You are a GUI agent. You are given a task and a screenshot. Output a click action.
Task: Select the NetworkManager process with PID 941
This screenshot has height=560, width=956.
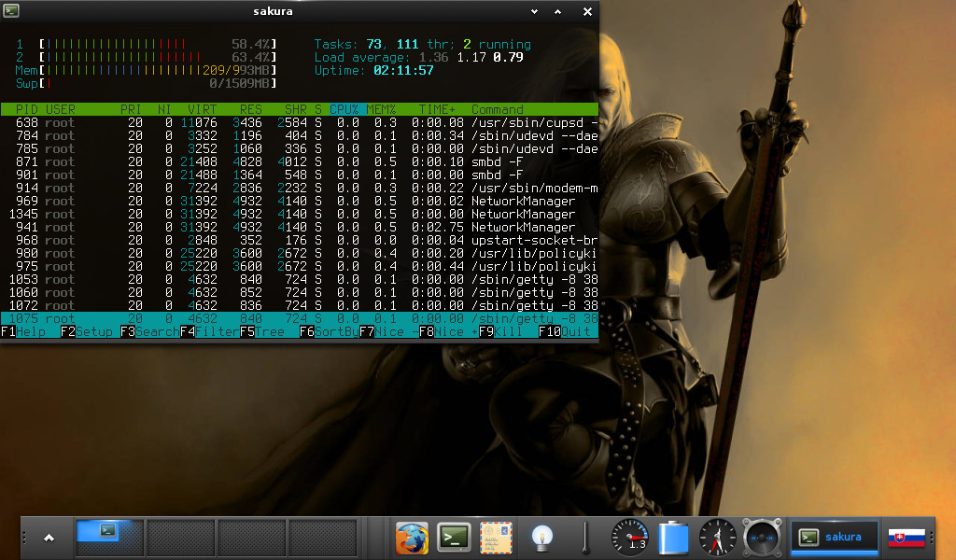point(300,228)
